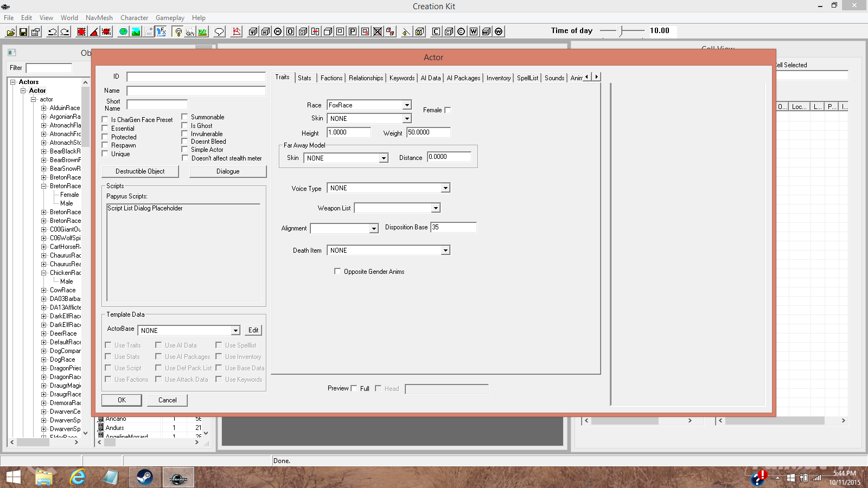Toggle the red angle snap icon
Screen dimensions: 868x488
94,31
